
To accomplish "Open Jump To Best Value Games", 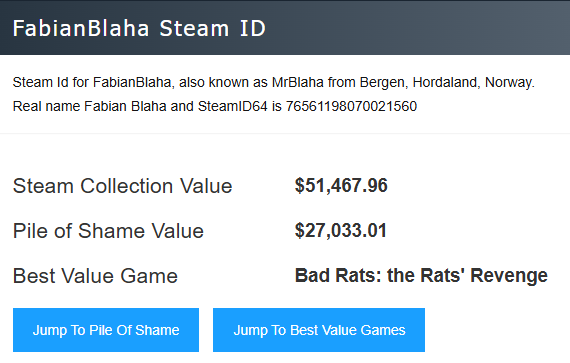I will tap(319, 330).
